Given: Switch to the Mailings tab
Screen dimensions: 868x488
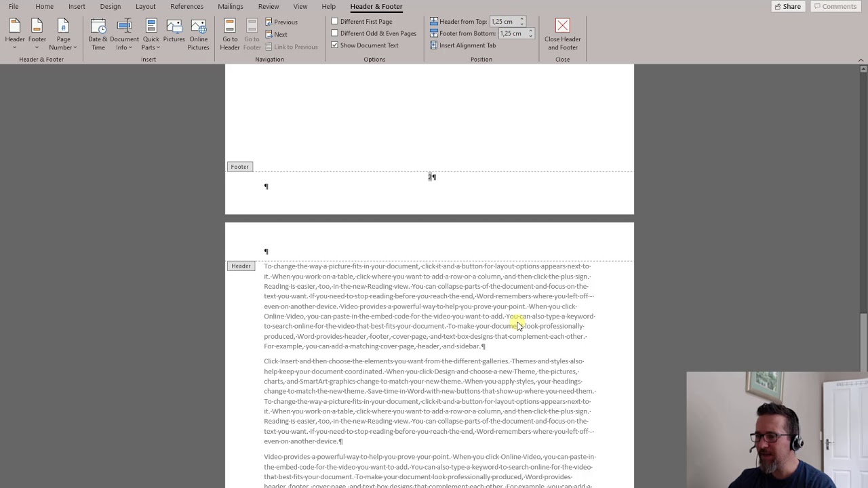Looking at the screenshot, I should [x=231, y=6].
